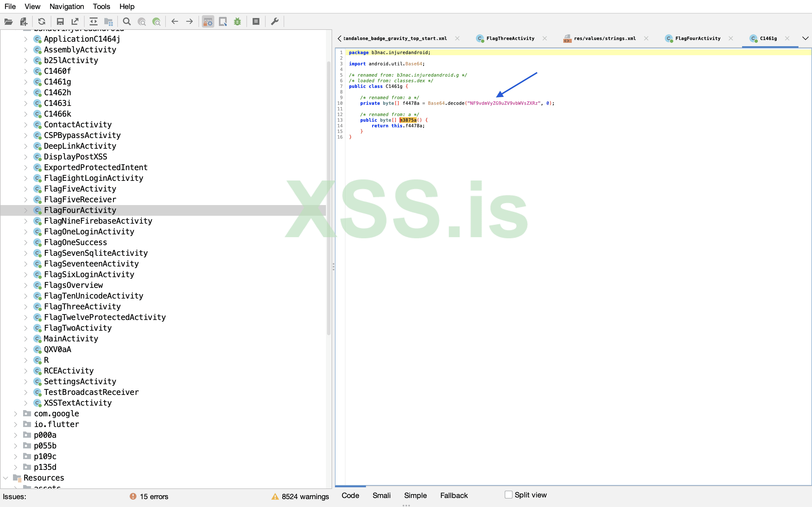Switch to the Fallback code view
The image size is (812, 507).
pos(454,495)
